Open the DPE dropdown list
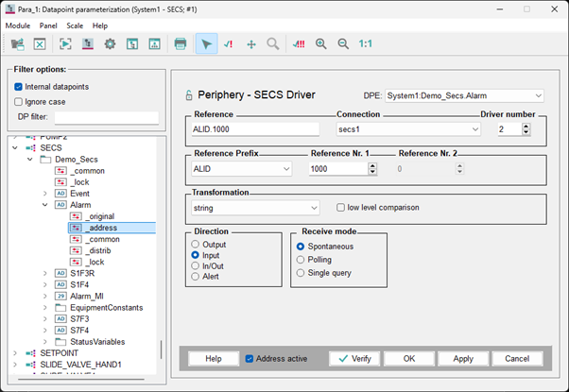Screen dimensions: 569x392 tap(538, 94)
